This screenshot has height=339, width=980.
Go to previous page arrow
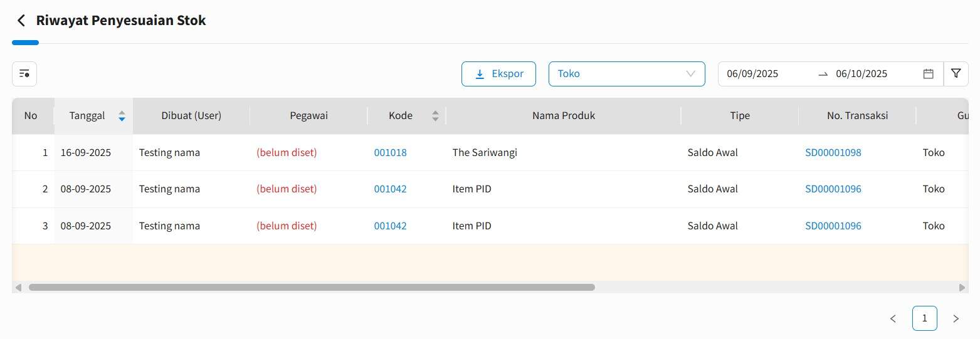coord(893,318)
